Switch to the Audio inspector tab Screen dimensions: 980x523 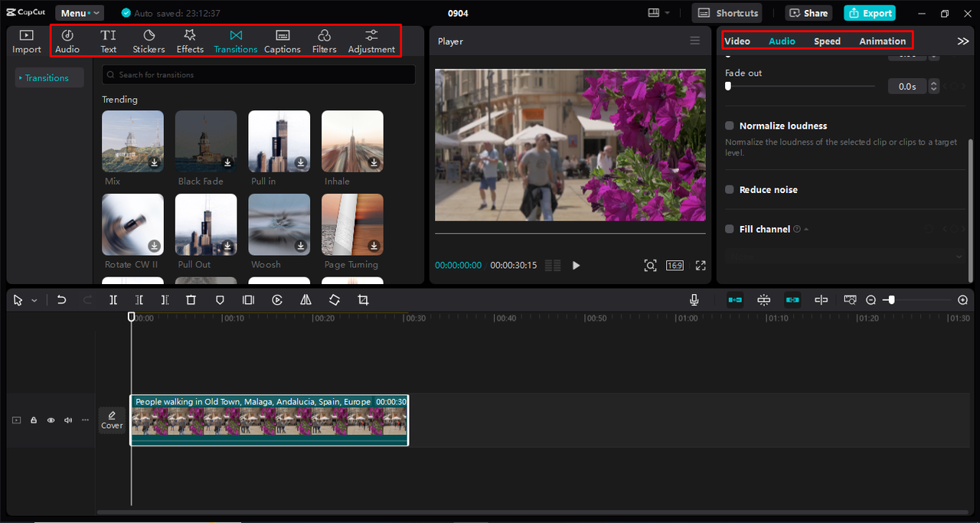(x=782, y=41)
